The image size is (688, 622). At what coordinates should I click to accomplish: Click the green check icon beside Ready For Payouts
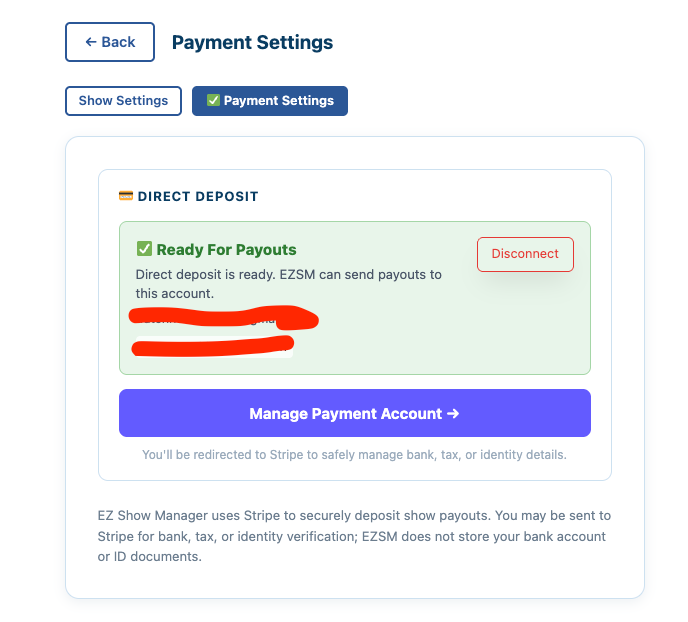[144, 249]
